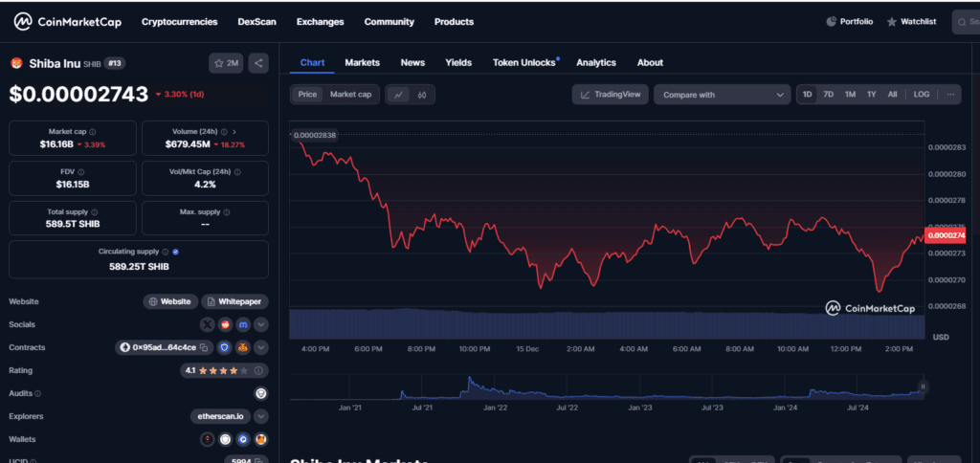Screen dimensions: 980x463
Task: Switch to the News tab
Action: 412,62
